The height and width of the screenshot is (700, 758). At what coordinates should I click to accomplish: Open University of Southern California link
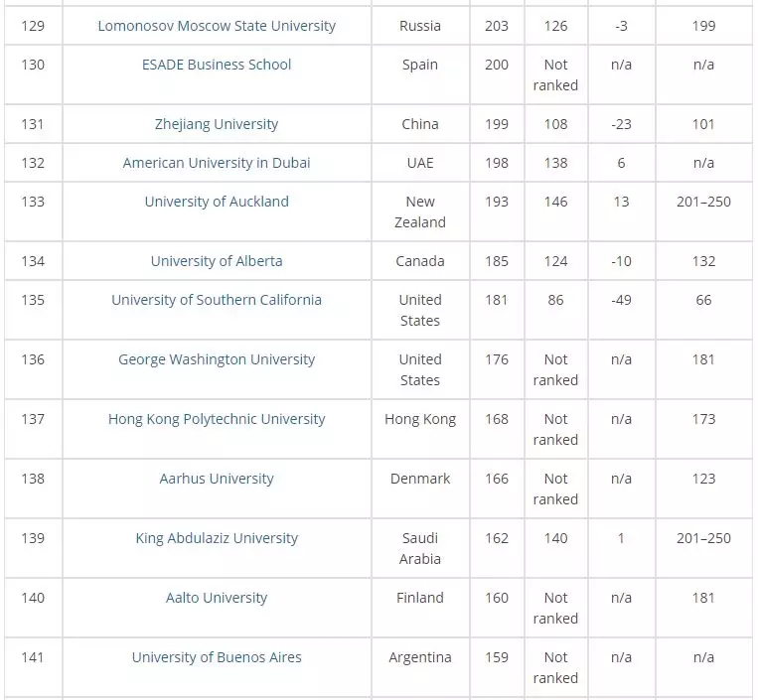point(217,300)
